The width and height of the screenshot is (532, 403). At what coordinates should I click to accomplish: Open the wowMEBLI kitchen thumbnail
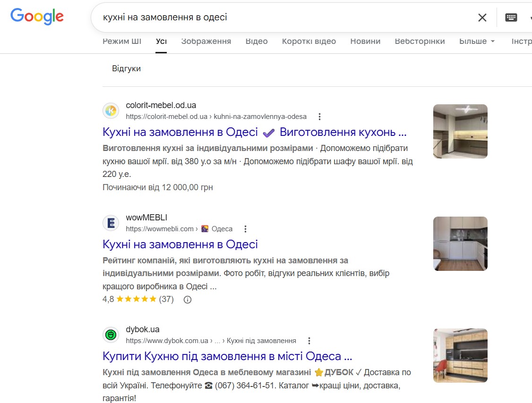[x=460, y=243]
